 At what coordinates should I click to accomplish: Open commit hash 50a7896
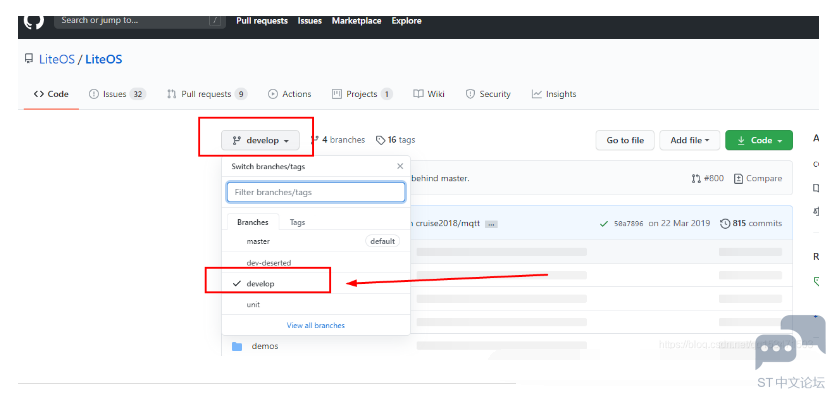(629, 223)
